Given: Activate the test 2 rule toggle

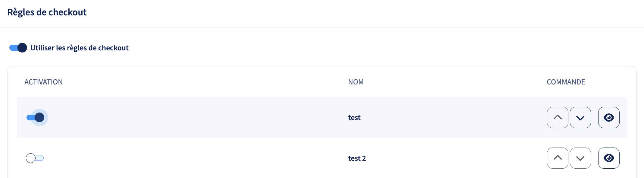Looking at the screenshot, I should coord(35,158).
